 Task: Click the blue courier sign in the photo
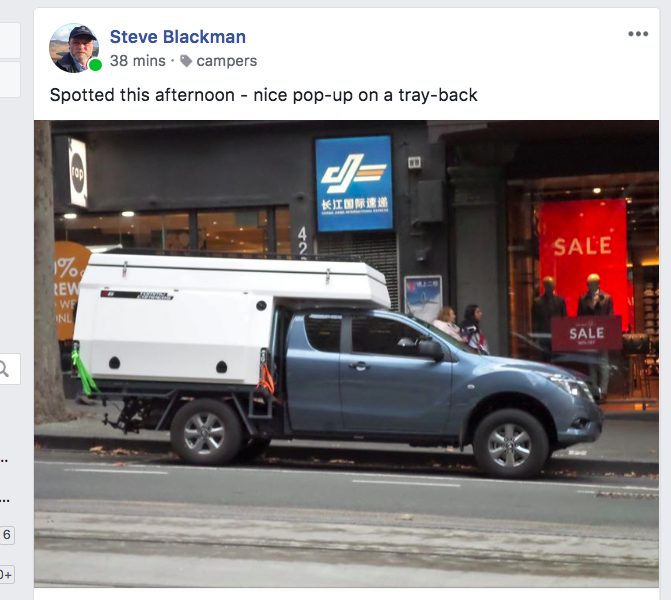354,184
